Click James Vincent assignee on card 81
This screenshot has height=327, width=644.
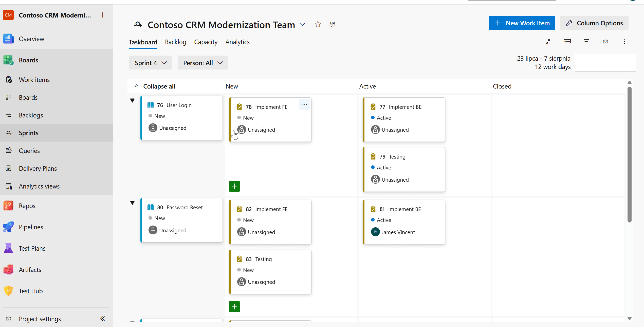click(x=393, y=232)
